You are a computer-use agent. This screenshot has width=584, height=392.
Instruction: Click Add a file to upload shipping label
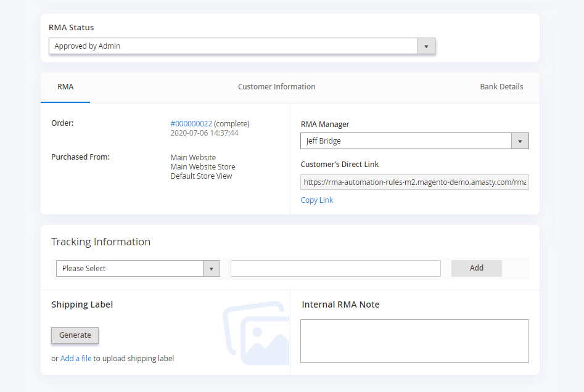pyautogui.click(x=75, y=358)
